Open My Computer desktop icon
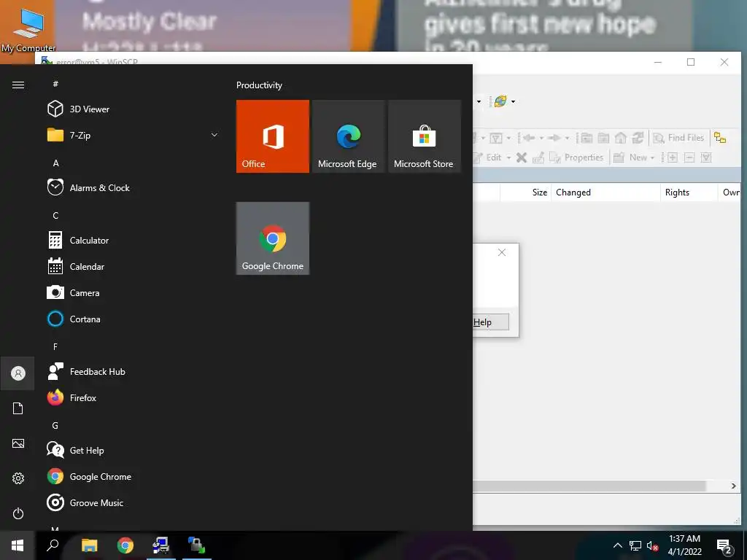Image resolution: width=747 pixels, height=560 pixels. tap(28, 29)
